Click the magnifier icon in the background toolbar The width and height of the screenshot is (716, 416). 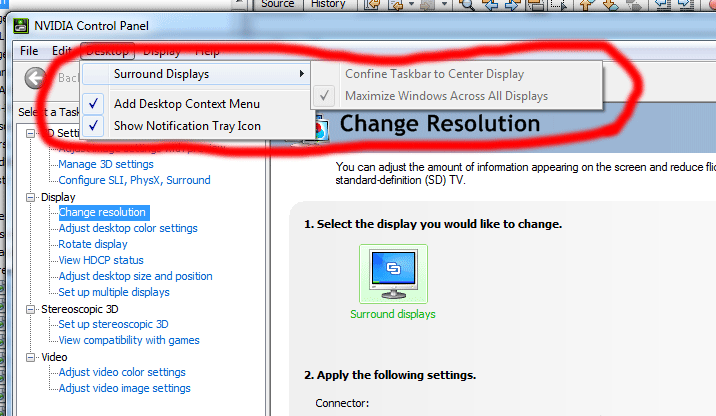(x=467, y=5)
